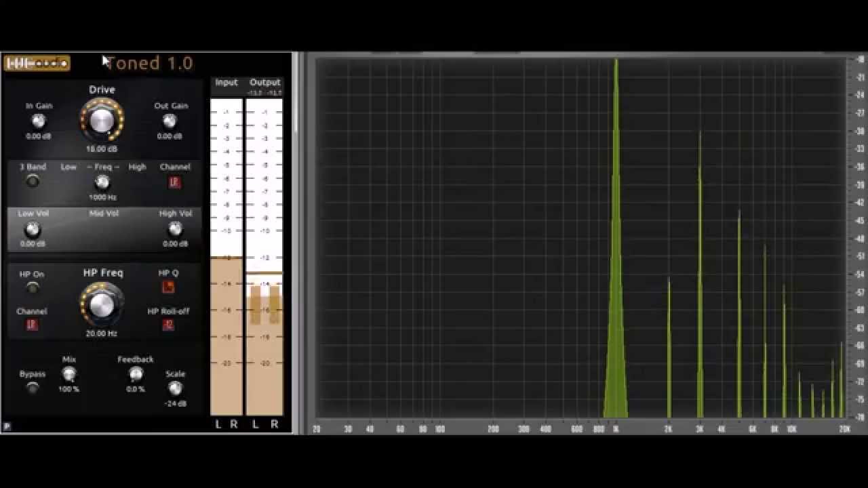Click the Freq knob showing 1000 Hz
Image resolution: width=868 pixels, height=488 pixels.
coord(102,182)
